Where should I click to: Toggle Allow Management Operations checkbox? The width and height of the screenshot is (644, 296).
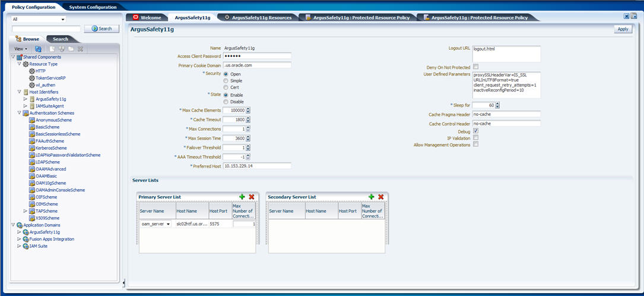475,144
